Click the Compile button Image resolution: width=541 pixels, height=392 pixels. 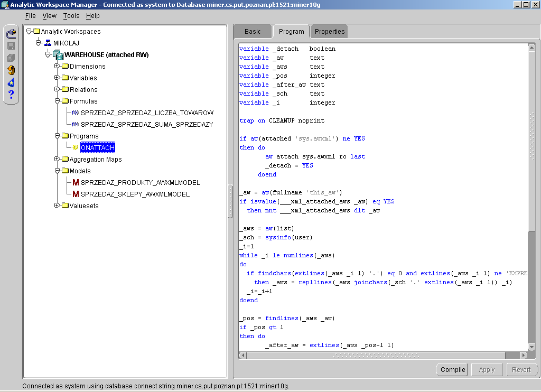453,370
